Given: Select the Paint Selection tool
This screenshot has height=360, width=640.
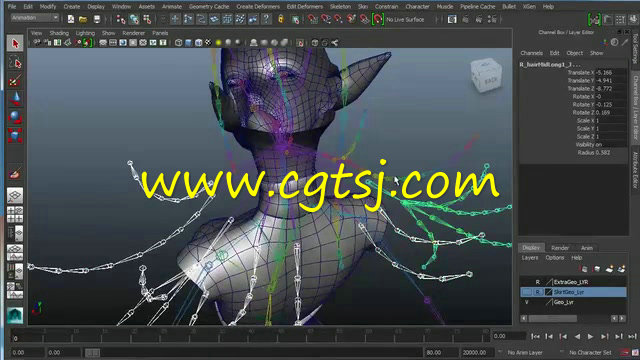Looking at the screenshot, I should [x=15, y=81].
